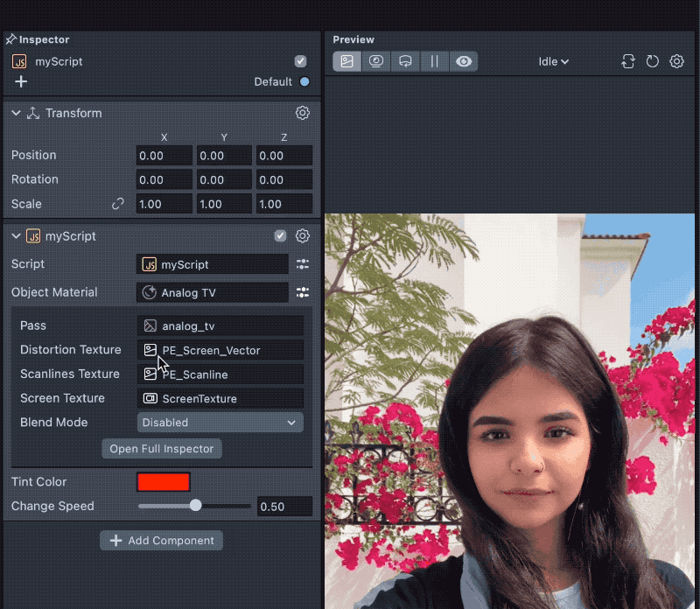Select image preview mode in Preview toolbar
The image size is (700, 609).
tap(347, 62)
